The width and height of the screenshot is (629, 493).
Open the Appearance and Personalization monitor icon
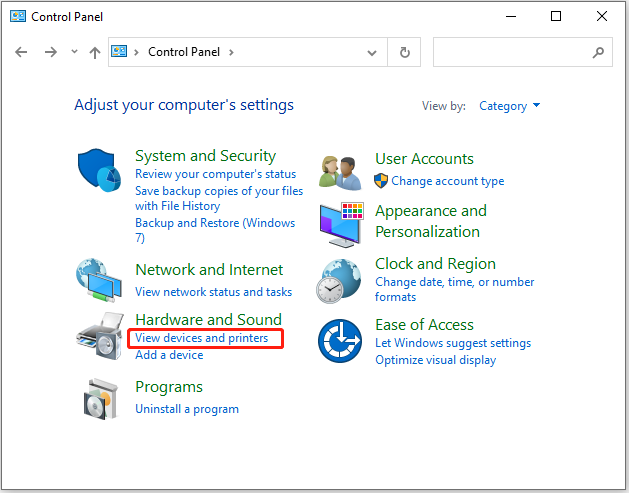point(342,225)
